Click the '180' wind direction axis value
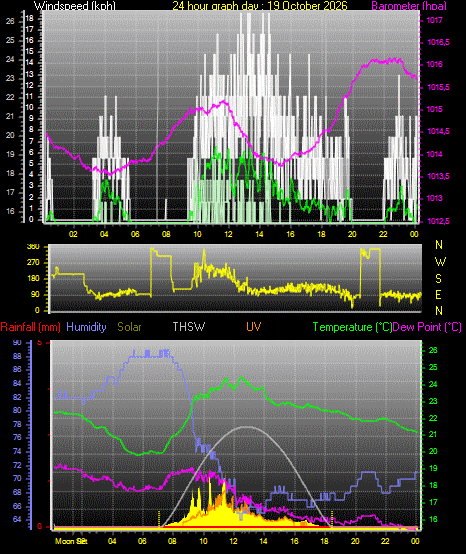The width and height of the screenshot is (466, 554). tap(34, 278)
